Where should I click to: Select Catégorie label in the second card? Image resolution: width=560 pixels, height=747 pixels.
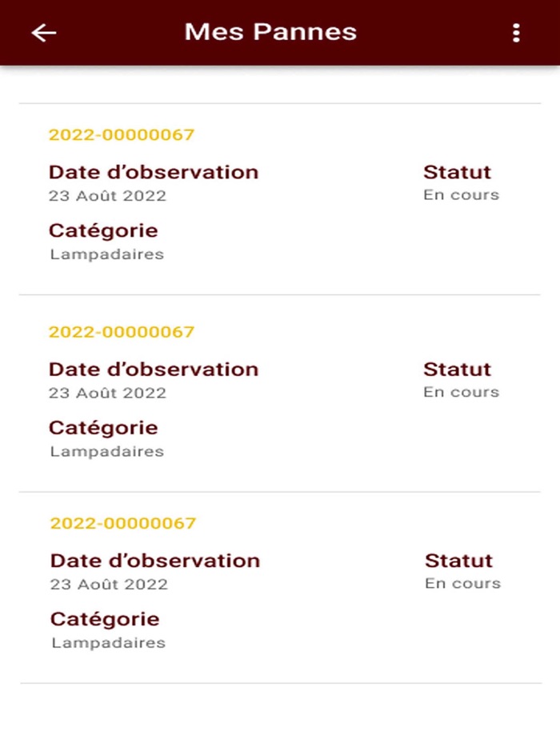coord(102,427)
